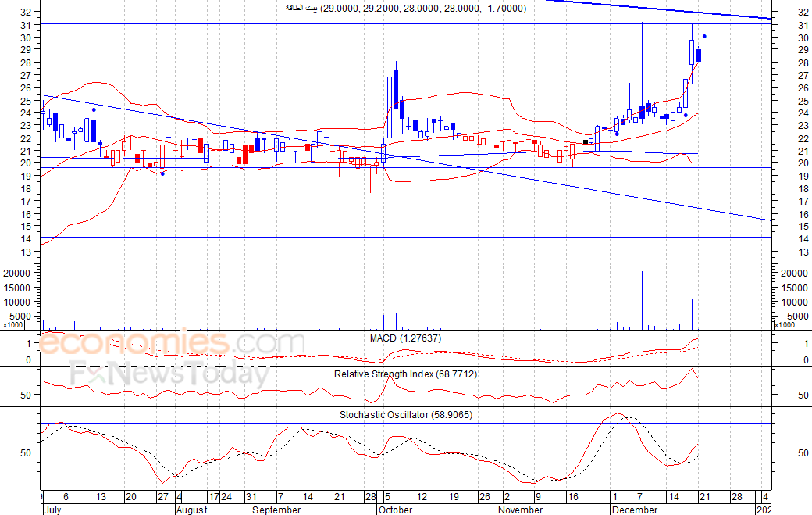Click the 19 date label in October
812x515 pixels.
click(x=453, y=497)
